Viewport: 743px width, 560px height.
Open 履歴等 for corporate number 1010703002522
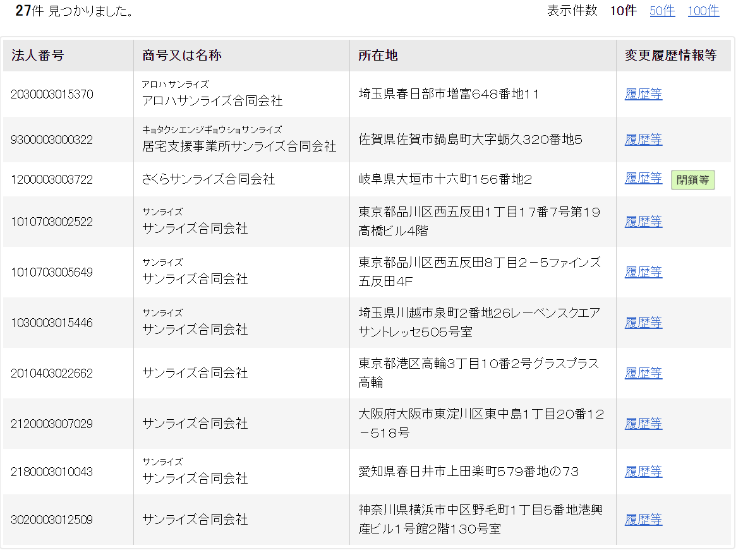(643, 221)
